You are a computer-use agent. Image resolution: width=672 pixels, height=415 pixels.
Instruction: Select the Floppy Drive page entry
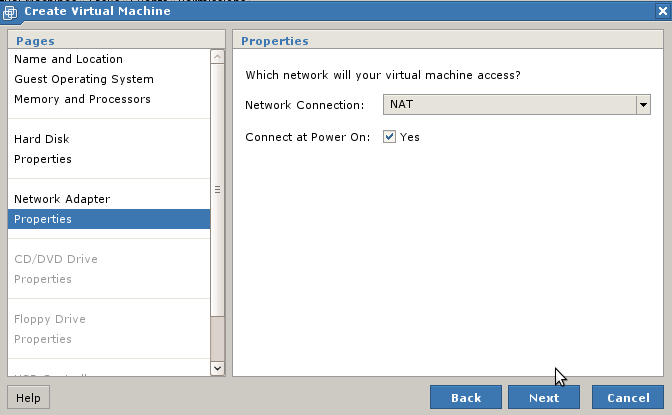pos(49,319)
